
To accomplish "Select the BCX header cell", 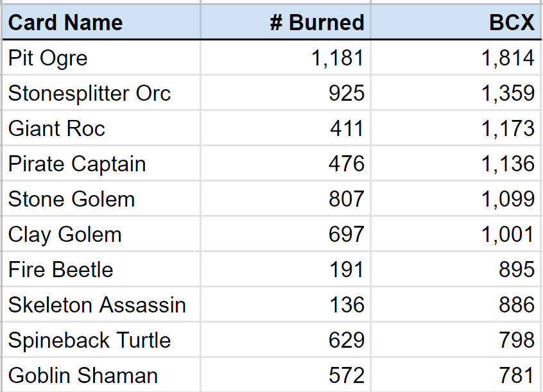I will pyautogui.click(x=512, y=23).
